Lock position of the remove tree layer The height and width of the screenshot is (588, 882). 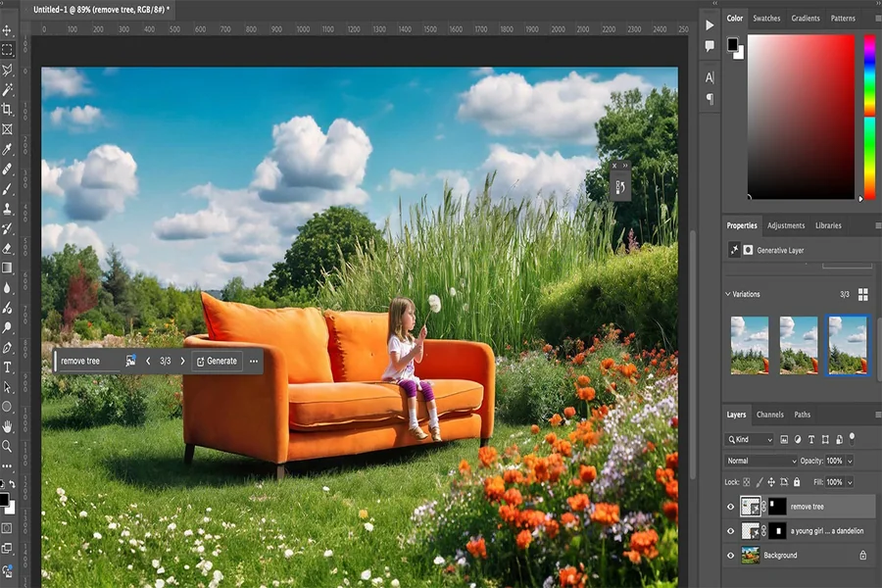pos(771,482)
